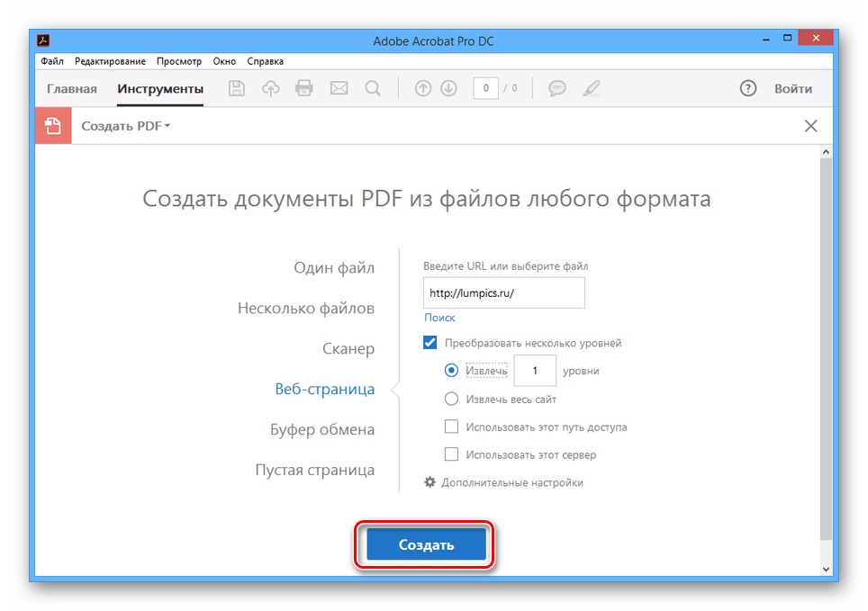This screenshot has height=611, width=868.
Task: Click the email envelope icon
Action: (x=339, y=88)
